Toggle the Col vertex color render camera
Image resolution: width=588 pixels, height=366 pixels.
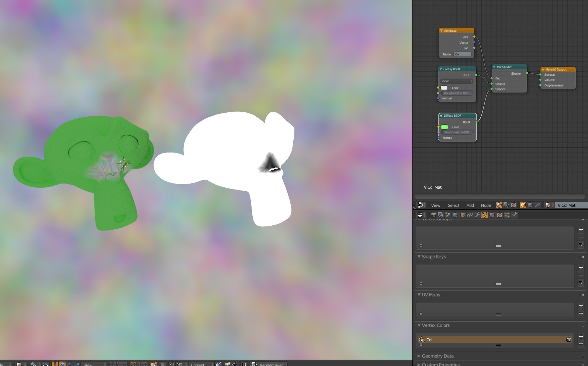(568, 339)
